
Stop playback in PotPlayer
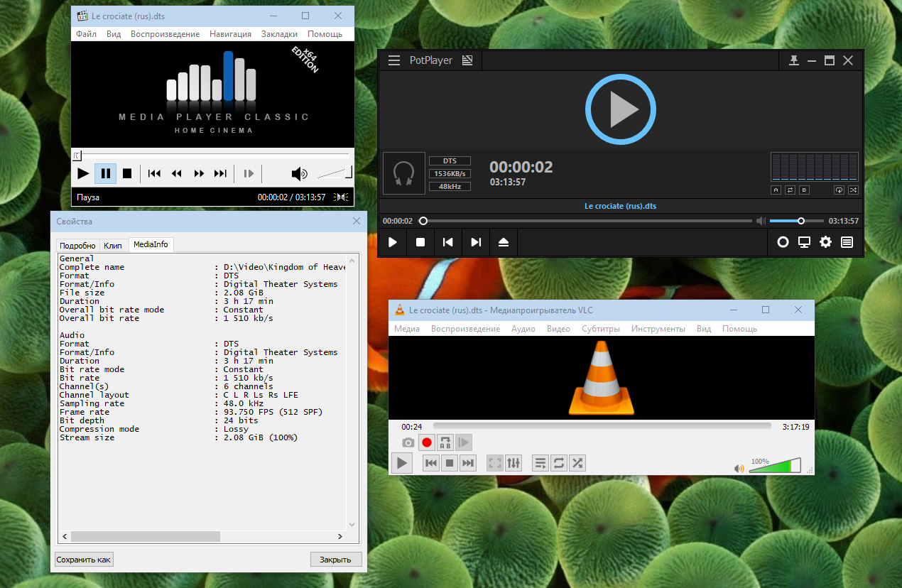click(420, 242)
